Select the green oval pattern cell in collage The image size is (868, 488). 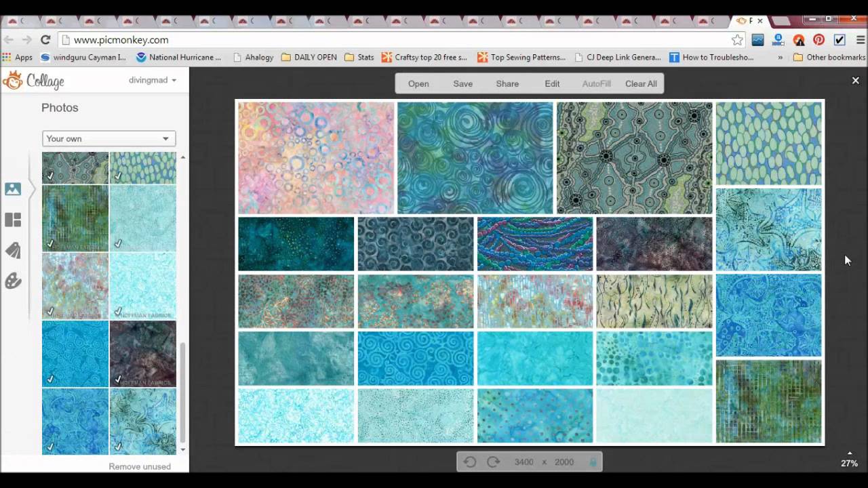click(x=769, y=143)
